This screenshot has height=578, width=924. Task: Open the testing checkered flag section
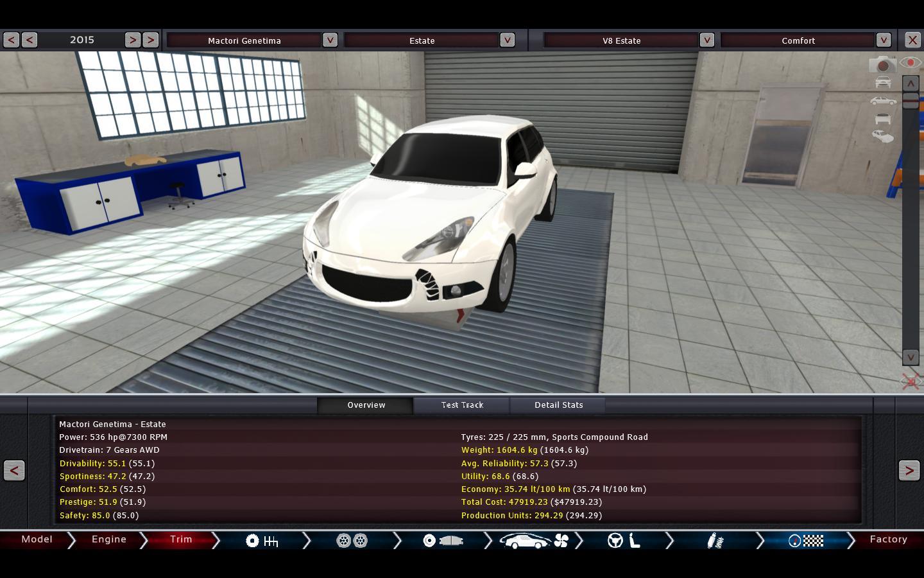click(x=806, y=541)
